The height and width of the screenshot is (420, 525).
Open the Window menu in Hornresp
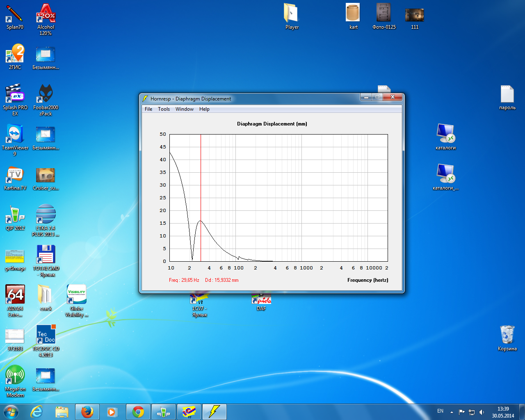185,109
